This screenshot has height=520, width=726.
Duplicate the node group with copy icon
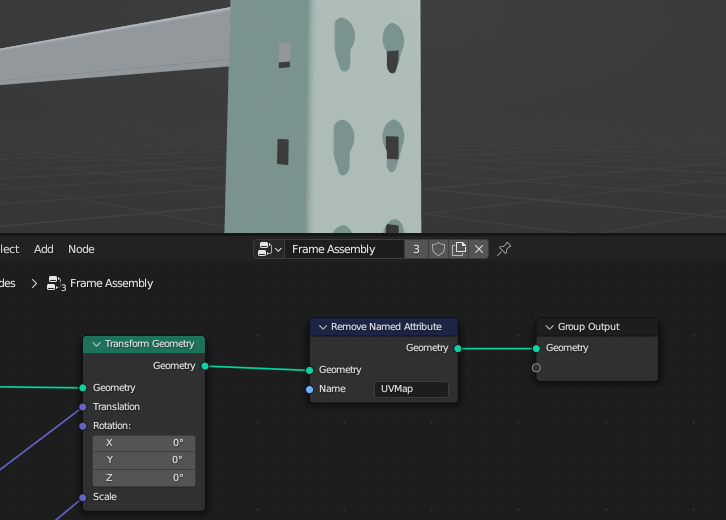459,249
